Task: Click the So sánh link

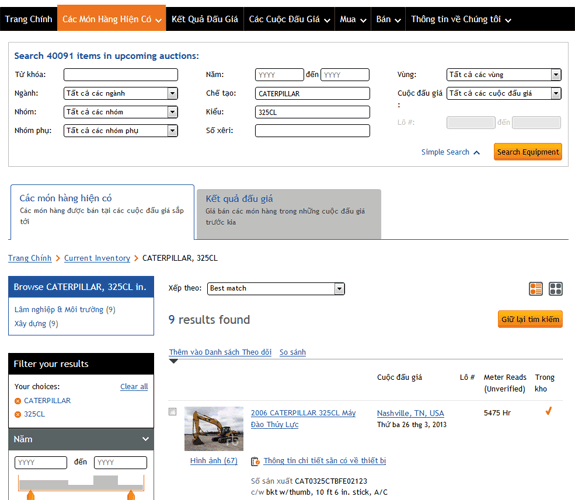Action: coord(293,352)
